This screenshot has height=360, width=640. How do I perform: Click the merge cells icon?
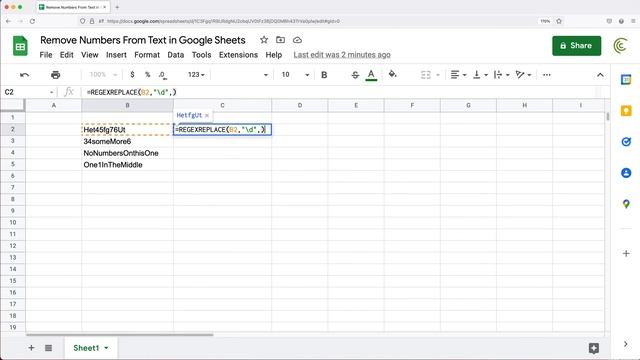(426, 75)
